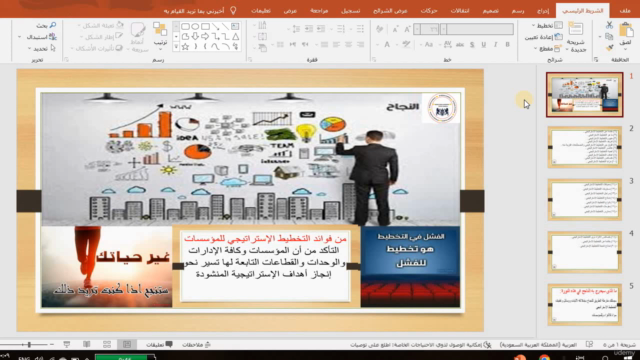The image size is (640, 360).
Task: Open Chrome from the taskbar
Action: [544, 357]
